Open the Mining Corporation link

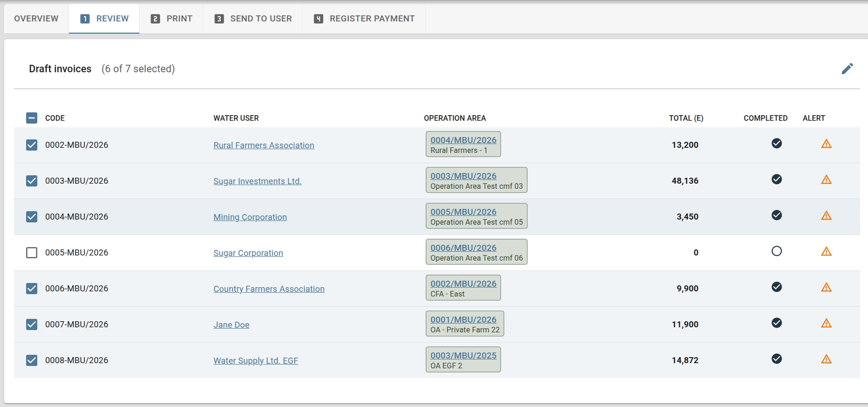pos(250,217)
